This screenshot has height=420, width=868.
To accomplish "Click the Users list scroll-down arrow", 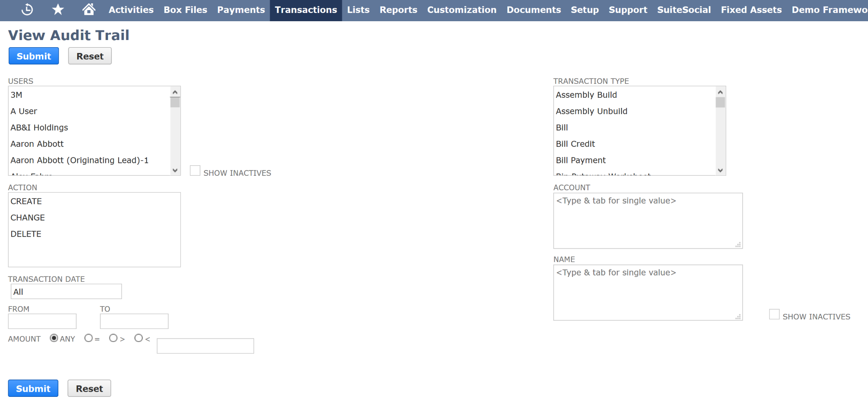I will point(175,170).
